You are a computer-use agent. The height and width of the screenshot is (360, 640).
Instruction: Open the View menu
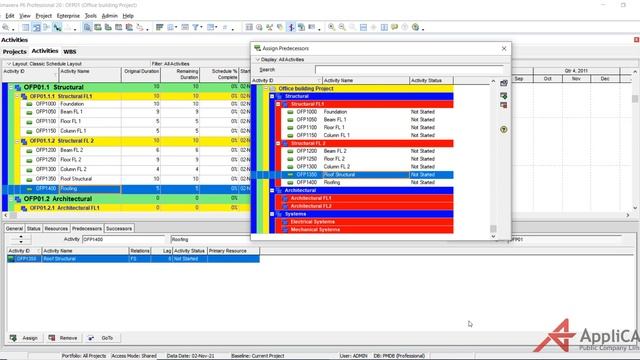coord(25,16)
